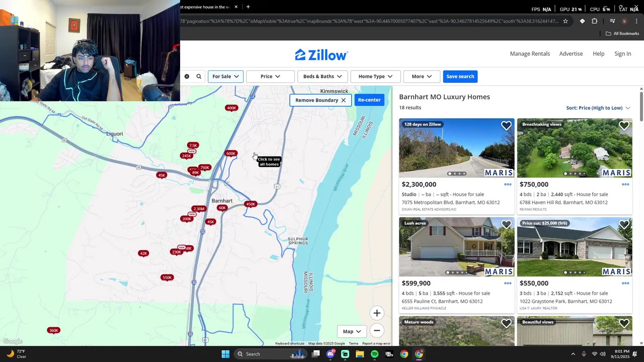Open Discord from the taskbar
Viewport: 644px width, 362px height.
[331, 354]
